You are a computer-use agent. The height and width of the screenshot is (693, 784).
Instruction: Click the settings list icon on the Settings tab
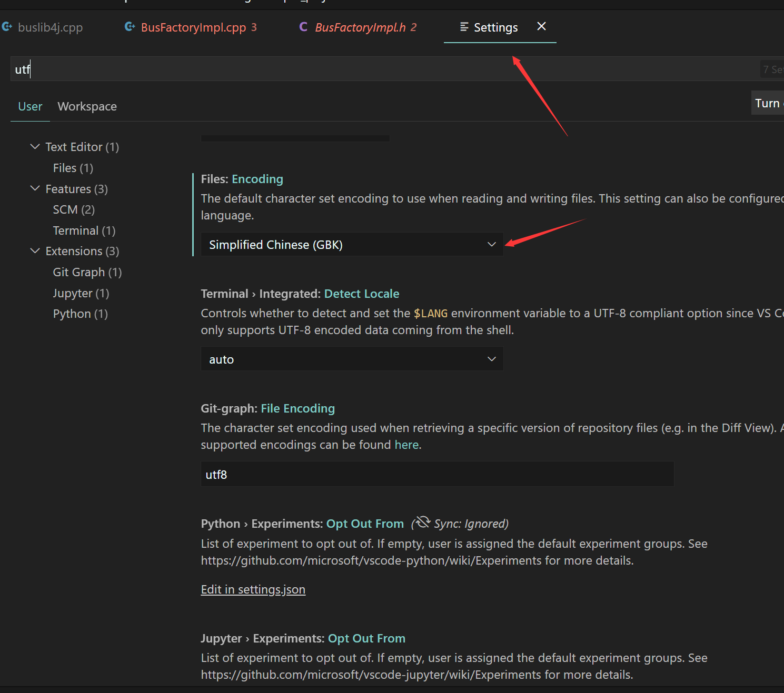point(464,27)
